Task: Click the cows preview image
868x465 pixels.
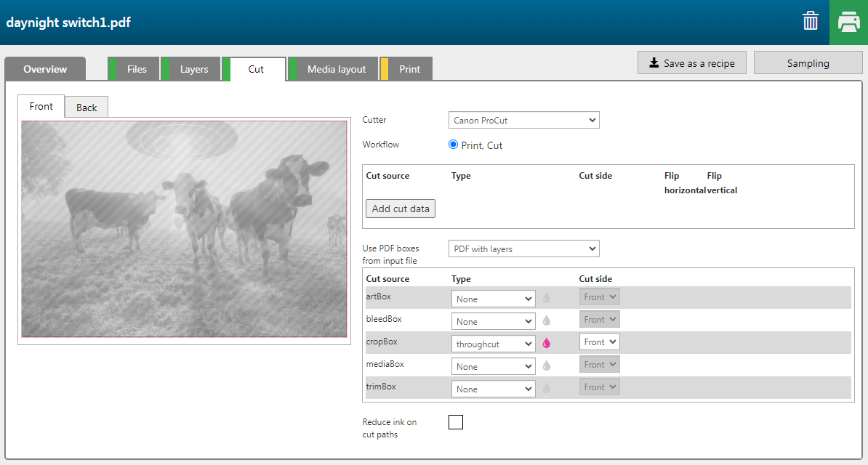Action: (185, 229)
